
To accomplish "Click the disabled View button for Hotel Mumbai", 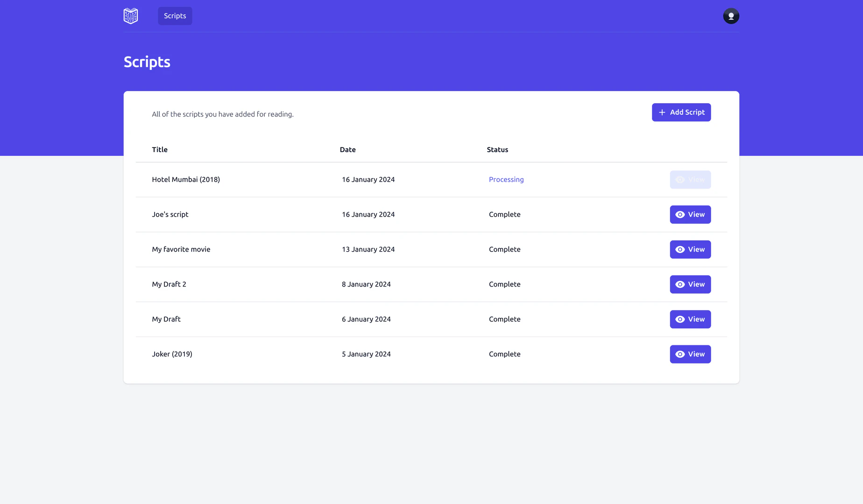I will click(690, 180).
